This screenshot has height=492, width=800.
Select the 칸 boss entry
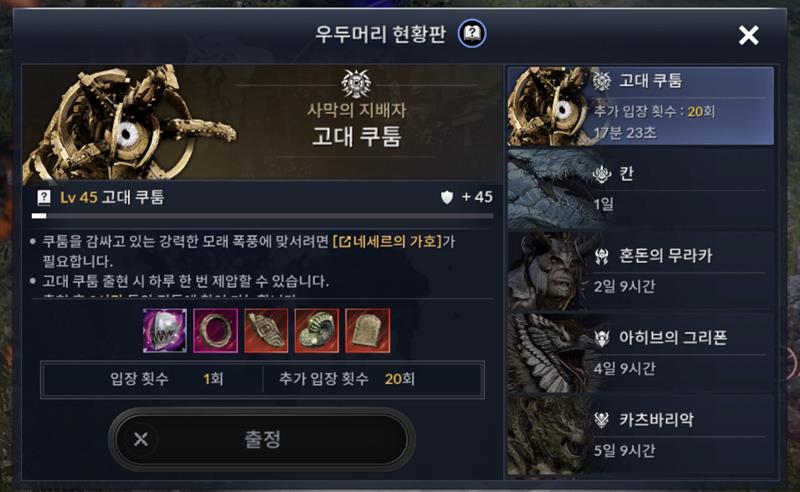pyautogui.click(x=641, y=189)
